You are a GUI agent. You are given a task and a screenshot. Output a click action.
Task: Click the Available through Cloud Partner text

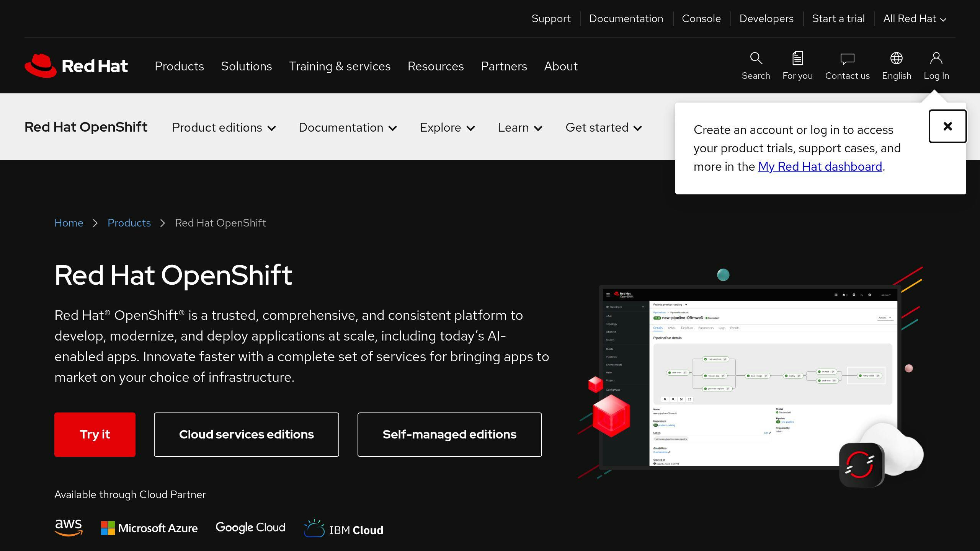[x=130, y=494]
